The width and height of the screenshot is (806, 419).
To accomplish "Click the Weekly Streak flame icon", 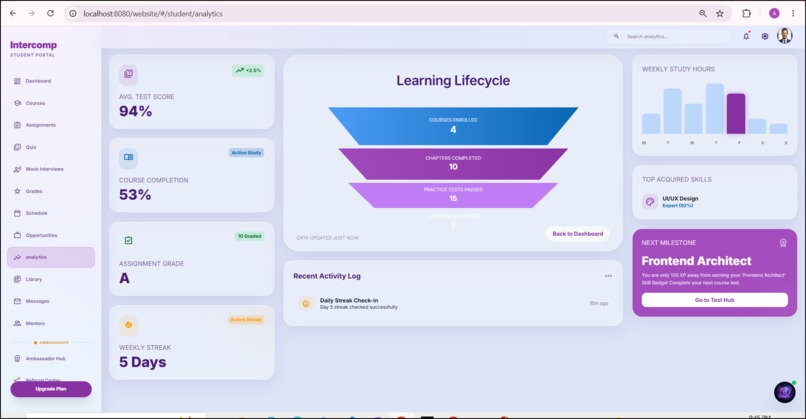I will click(x=129, y=325).
